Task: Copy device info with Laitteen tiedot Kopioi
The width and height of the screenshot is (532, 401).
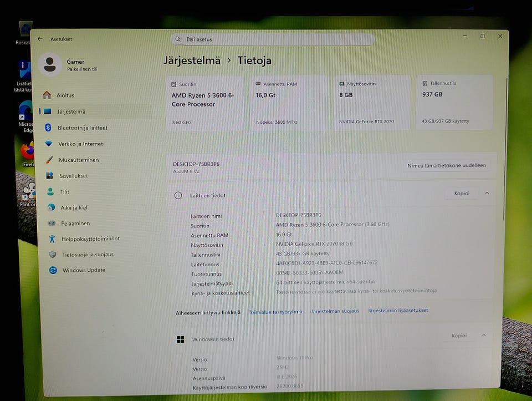Action: coord(462,193)
